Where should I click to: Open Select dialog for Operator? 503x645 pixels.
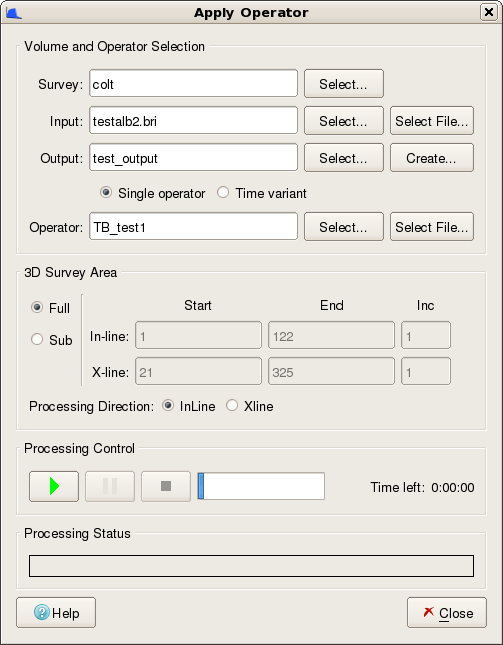click(344, 227)
